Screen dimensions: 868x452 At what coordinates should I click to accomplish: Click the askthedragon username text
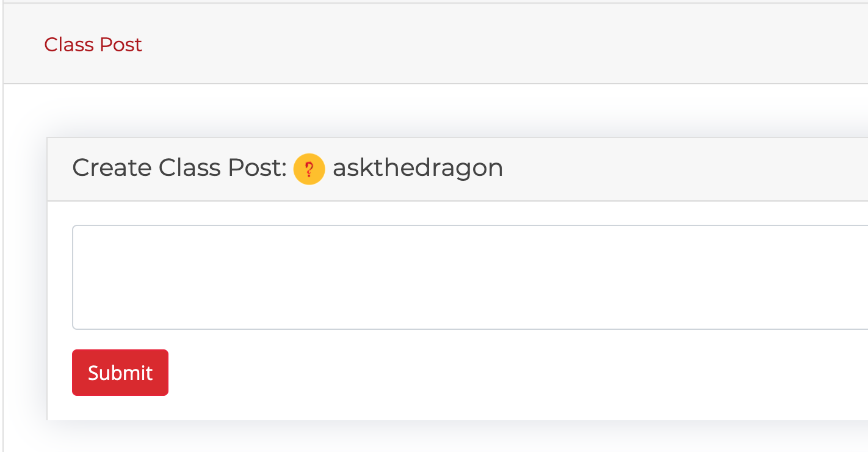418,168
